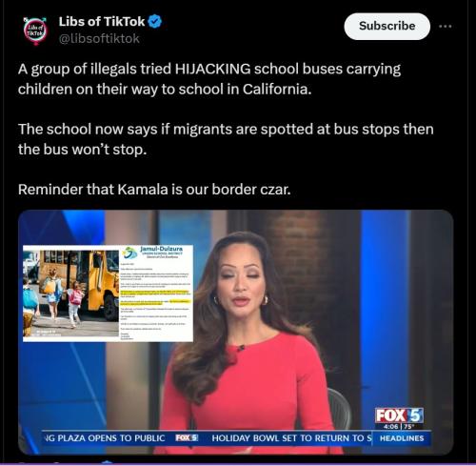
Task: Click the Jamul-Dulzura district logo icon
Action: point(130,253)
